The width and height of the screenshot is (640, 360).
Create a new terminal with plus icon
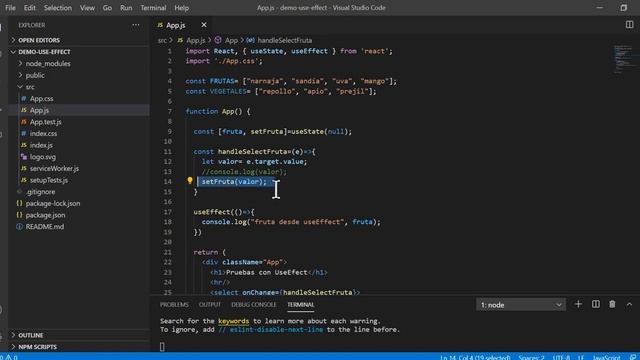tap(578, 304)
